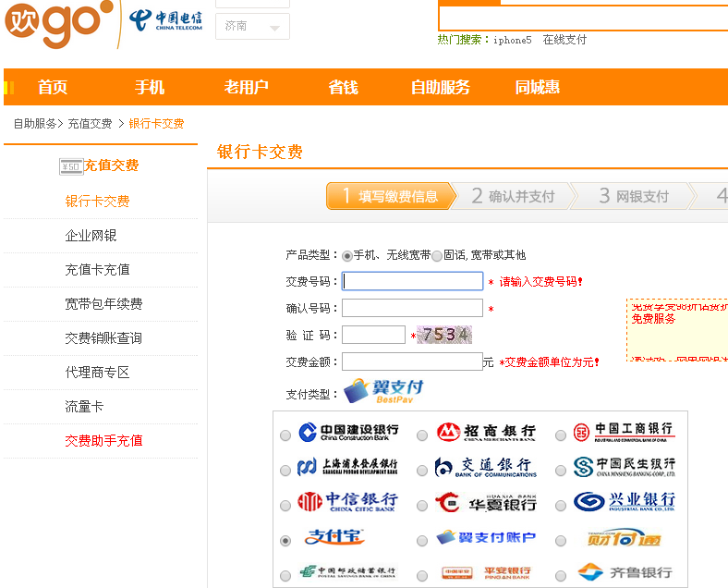
Task: Click the 交费助手充值 sidebar link
Action: (x=104, y=440)
